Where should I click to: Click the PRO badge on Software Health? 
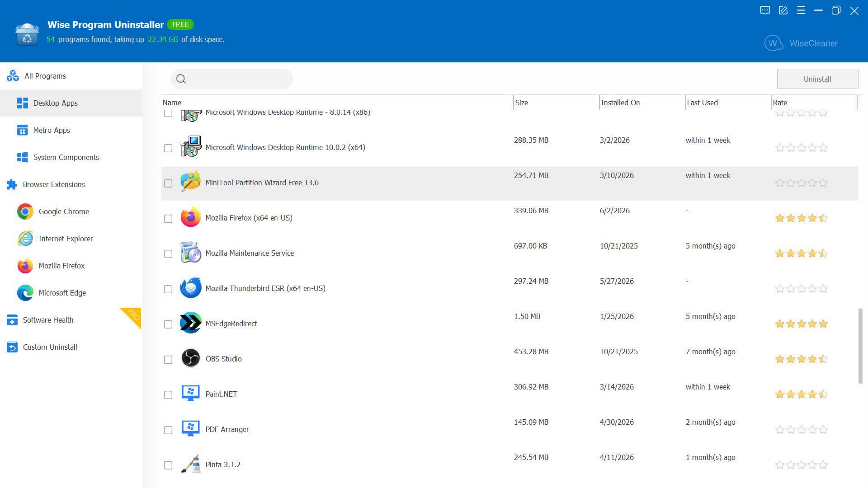coord(132,315)
